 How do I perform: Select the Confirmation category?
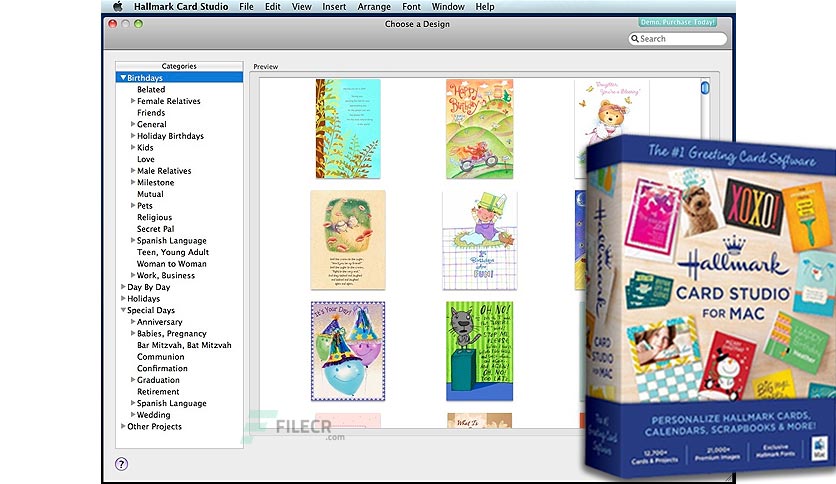click(162, 368)
